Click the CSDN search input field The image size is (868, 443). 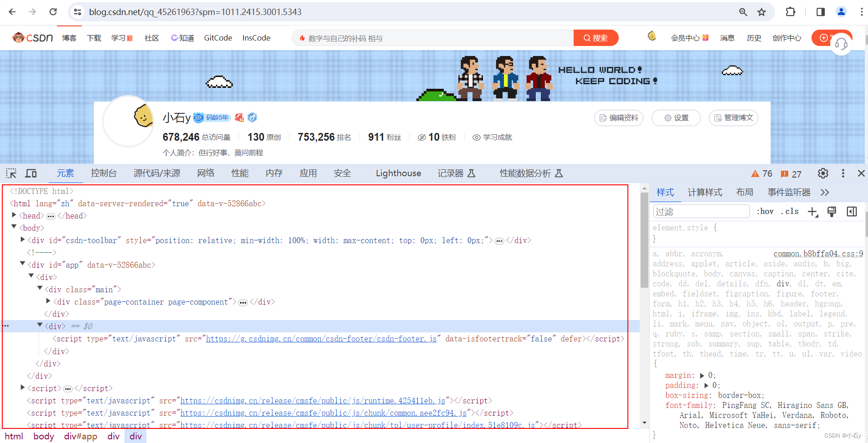coord(432,38)
